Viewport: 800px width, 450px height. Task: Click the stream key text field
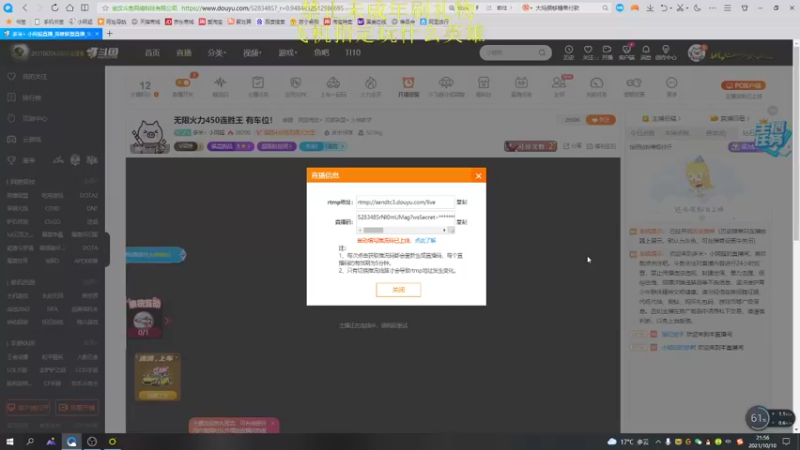click(x=405, y=217)
